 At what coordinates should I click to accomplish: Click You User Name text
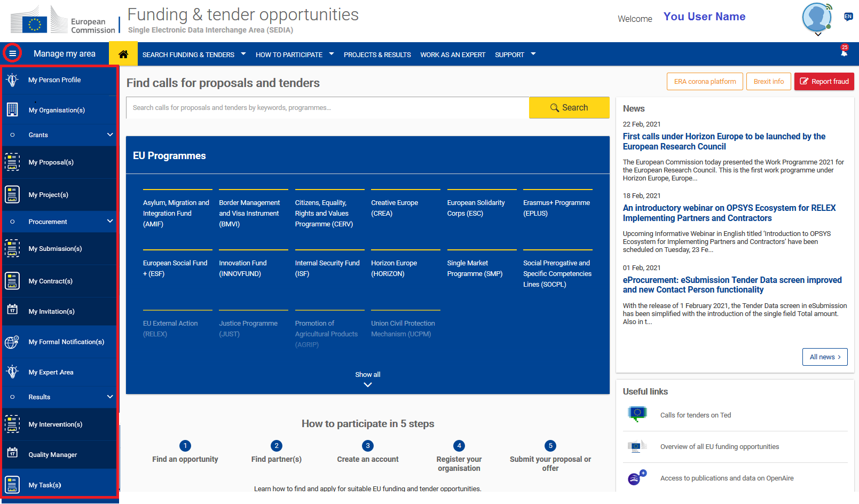[x=704, y=17]
